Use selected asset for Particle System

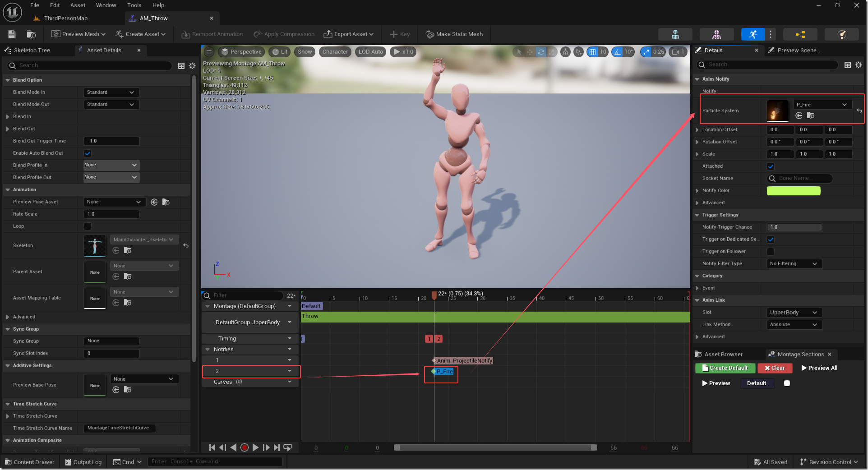pos(799,115)
